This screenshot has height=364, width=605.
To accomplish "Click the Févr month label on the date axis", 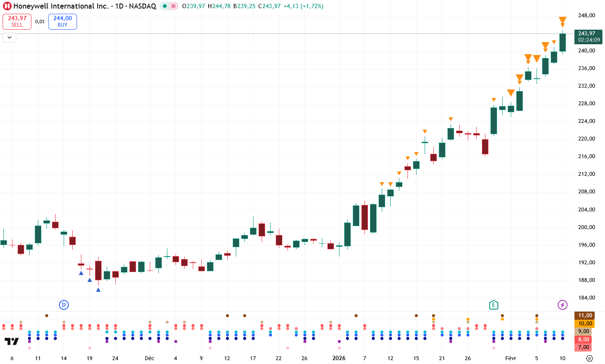I will (x=510, y=358).
